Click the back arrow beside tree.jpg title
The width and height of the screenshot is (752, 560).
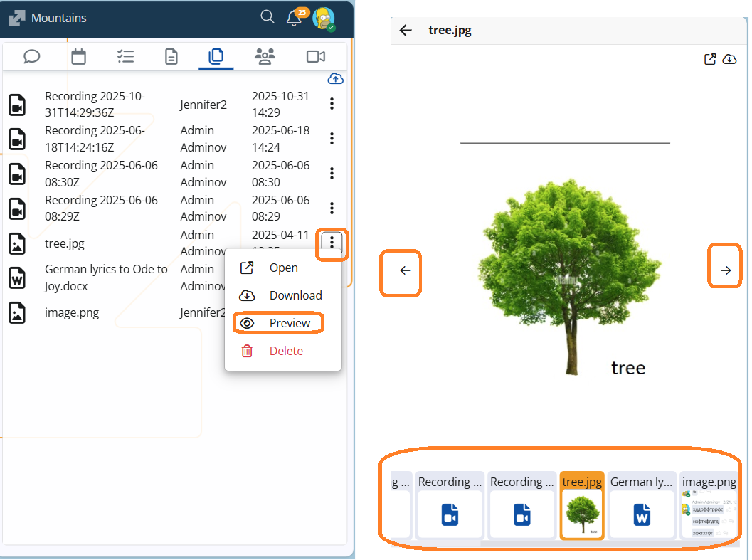click(x=406, y=30)
